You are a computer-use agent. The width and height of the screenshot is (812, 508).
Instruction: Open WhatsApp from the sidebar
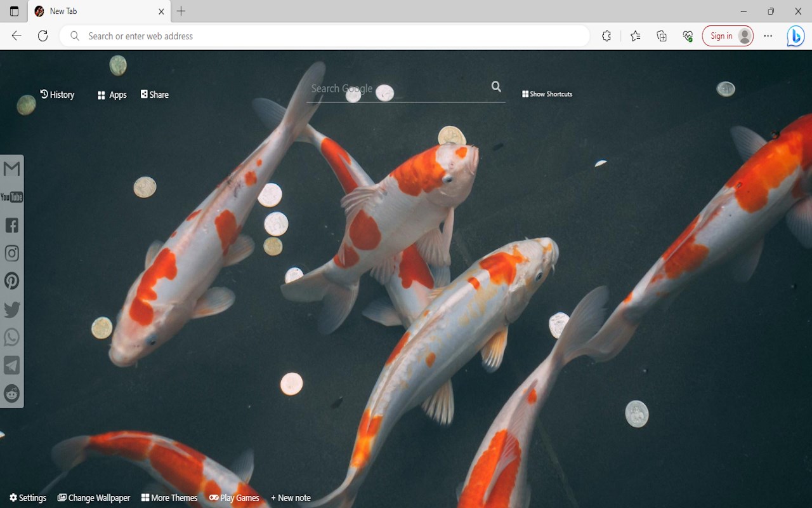coord(11,337)
